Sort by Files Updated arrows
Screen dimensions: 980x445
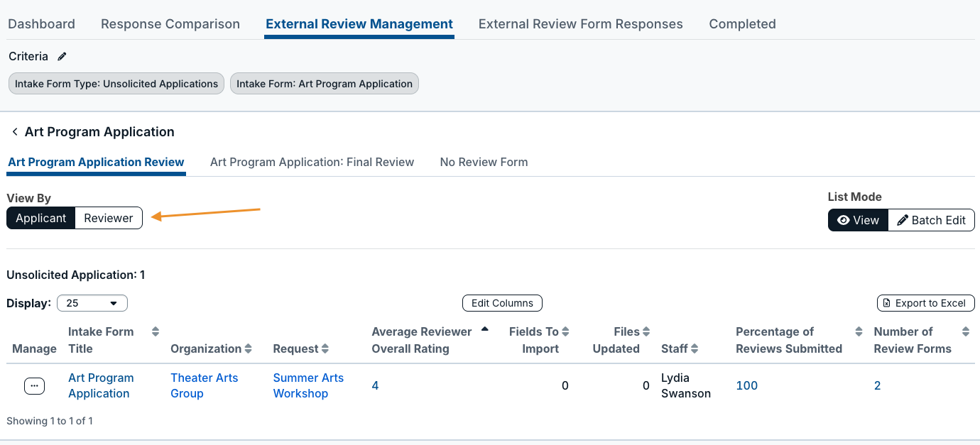pyautogui.click(x=646, y=331)
